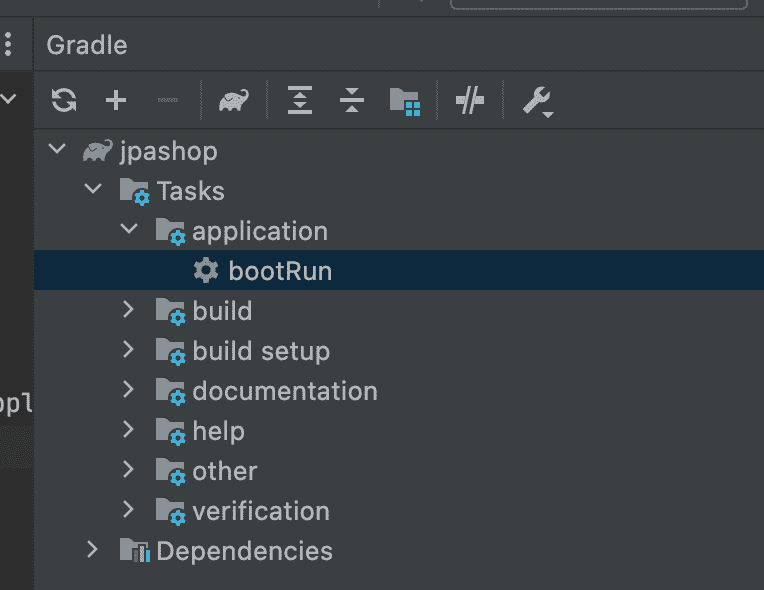The height and width of the screenshot is (590, 764).
Task: Open the vertical dots options menu
Action: click(x=8, y=44)
